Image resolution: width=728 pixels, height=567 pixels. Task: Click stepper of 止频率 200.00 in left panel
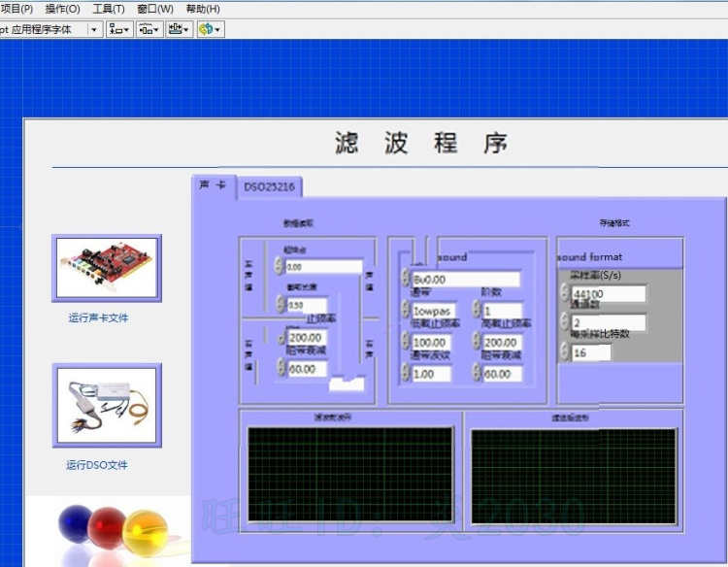coord(281,338)
